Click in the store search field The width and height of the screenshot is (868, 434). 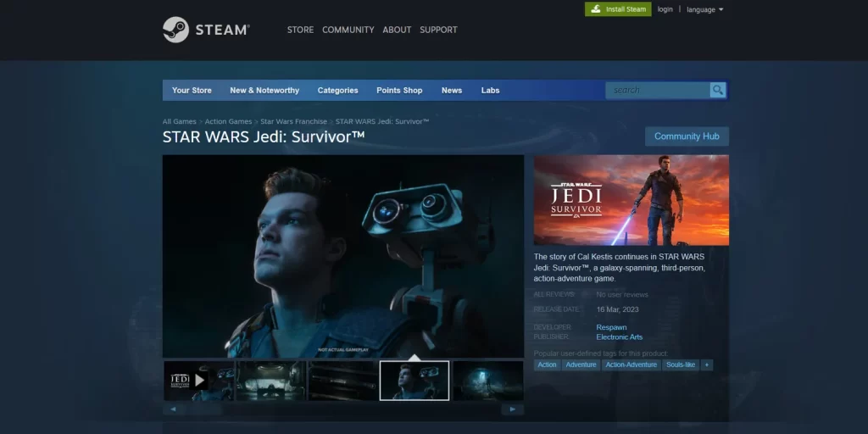tap(657, 90)
